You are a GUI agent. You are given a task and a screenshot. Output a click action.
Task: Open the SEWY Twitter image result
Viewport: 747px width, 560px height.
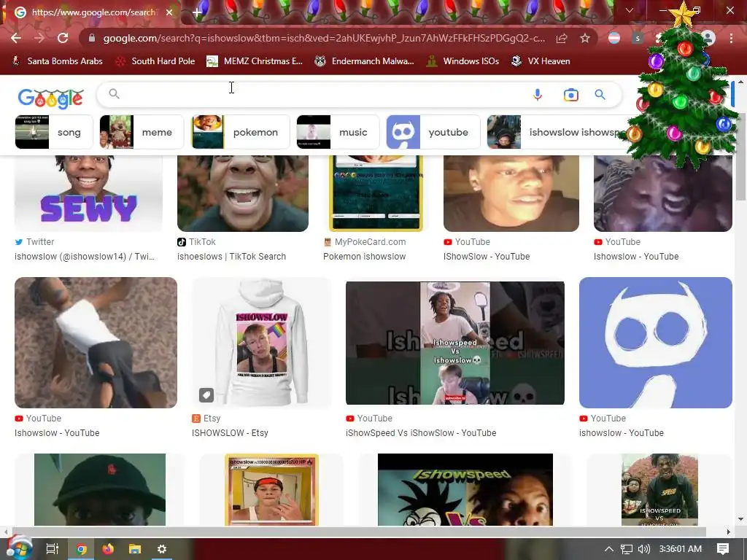pyautogui.click(x=88, y=192)
